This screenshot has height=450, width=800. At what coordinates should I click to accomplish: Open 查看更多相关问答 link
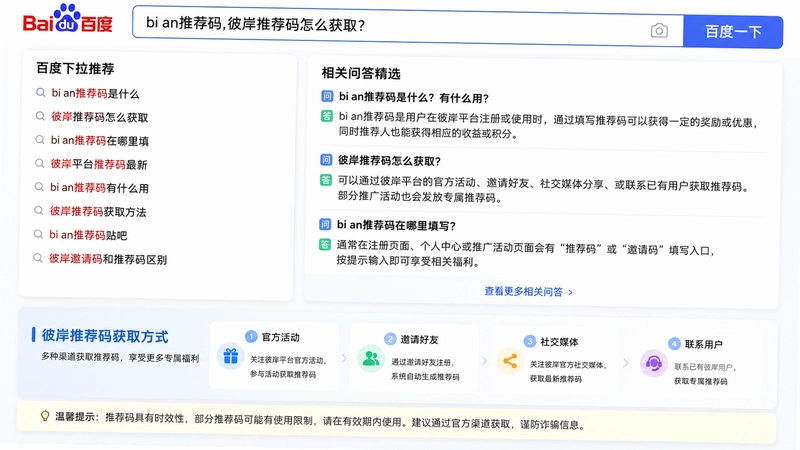click(x=529, y=292)
